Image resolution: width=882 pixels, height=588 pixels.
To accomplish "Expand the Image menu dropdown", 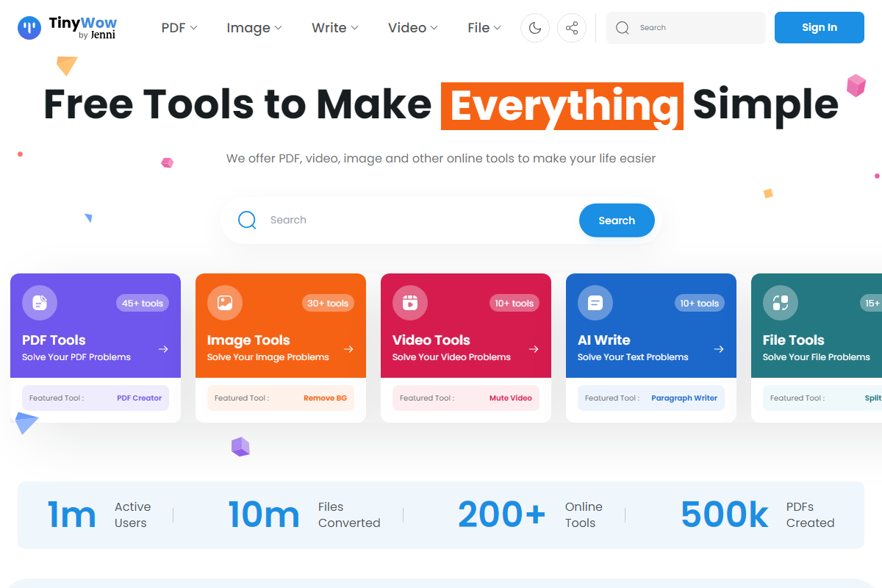I will click(254, 28).
